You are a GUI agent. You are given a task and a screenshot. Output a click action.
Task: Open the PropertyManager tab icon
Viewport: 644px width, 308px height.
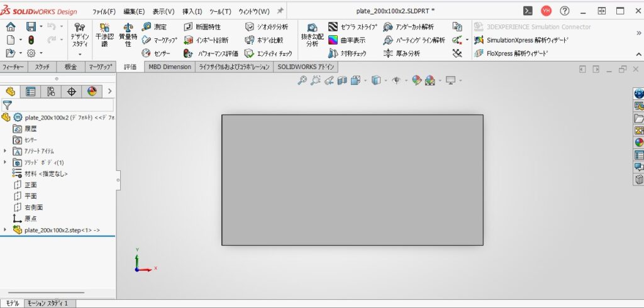pyautogui.click(x=30, y=92)
